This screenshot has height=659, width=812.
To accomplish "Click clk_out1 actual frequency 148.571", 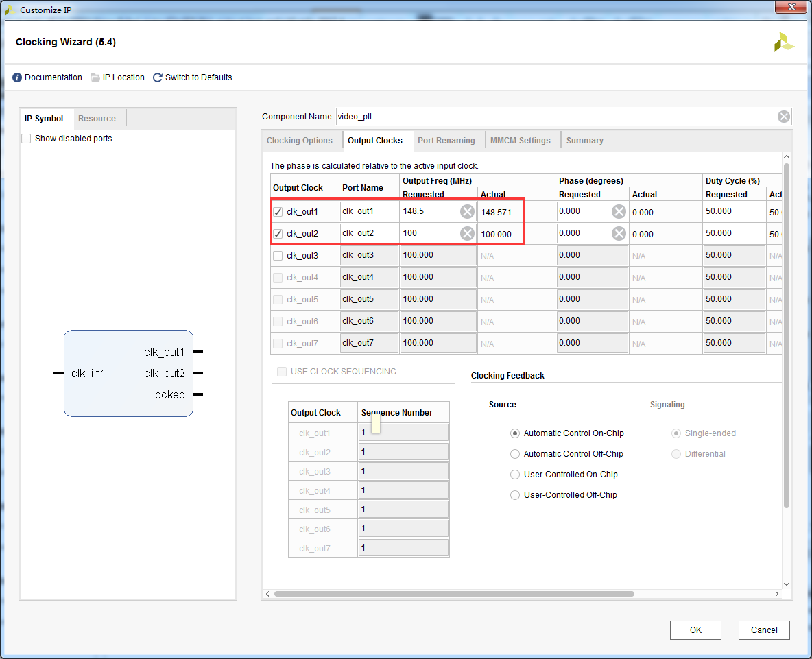I will pyautogui.click(x=496, y=213).
